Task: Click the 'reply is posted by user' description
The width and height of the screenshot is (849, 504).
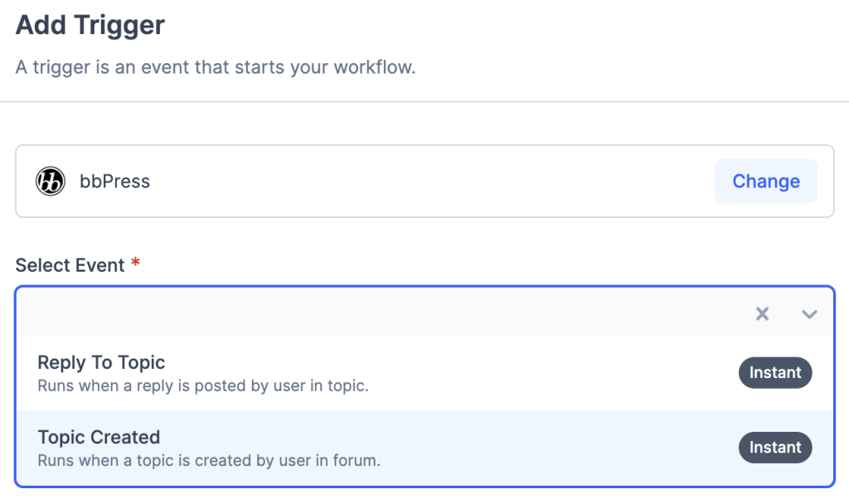Action: pyautogui.click(x=203, y=385)
